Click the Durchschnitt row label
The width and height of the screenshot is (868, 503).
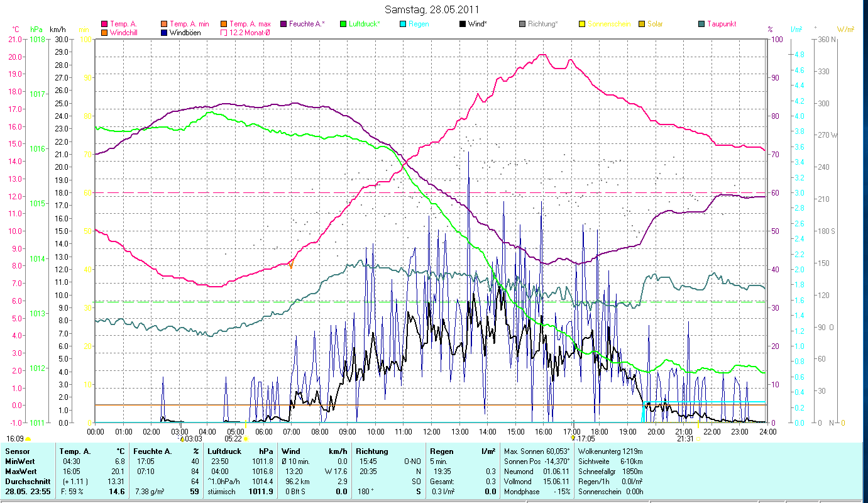click(x=26, y=482)
